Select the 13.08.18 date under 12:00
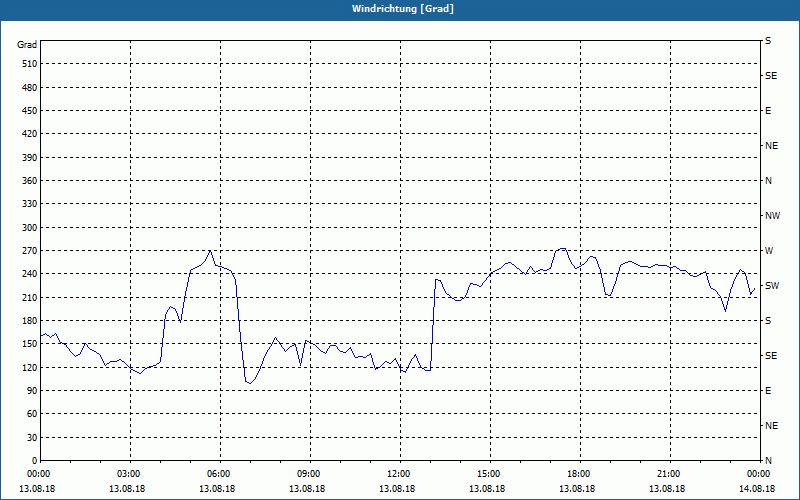This screenshot has height=500, width=800. pyautogui.click(x=397, y=489)
